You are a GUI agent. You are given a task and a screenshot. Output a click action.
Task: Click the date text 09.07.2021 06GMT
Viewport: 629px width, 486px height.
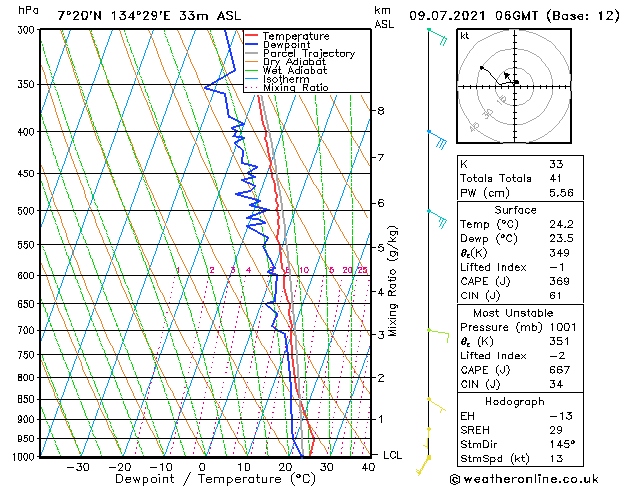point(474,16)
